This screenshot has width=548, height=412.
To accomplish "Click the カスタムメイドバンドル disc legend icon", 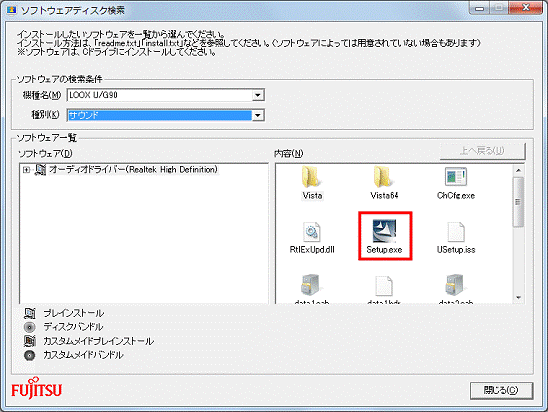I will [x=30, y=355].
